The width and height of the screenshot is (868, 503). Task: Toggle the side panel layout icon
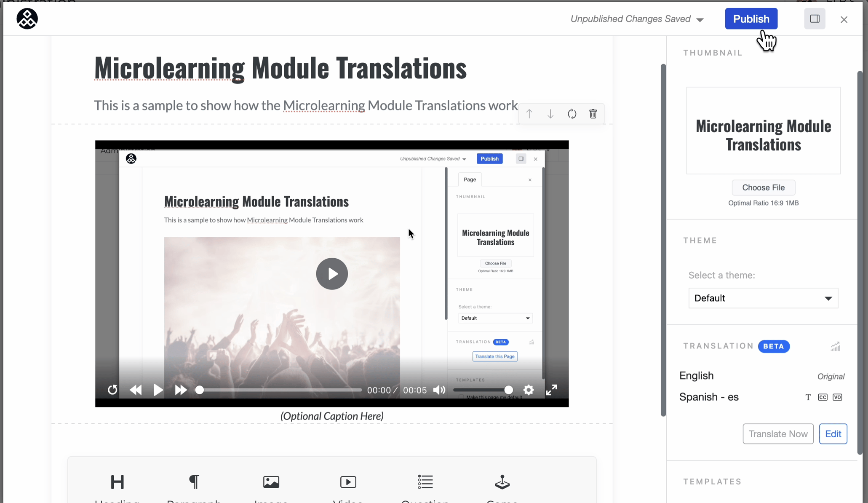[x=815, y=19]
